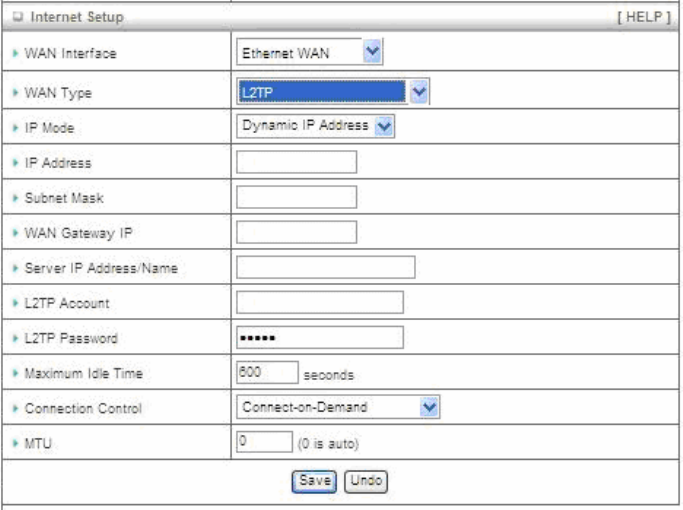The width and height of the screenshot is (683, 510).
Task: Click the Server IP Address/Name label
Action: 101,268
